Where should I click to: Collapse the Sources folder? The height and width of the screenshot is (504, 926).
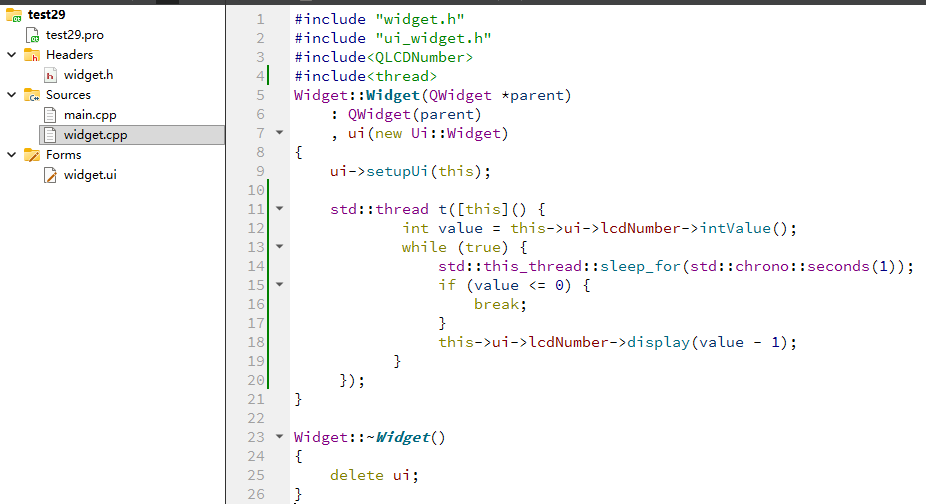tap(11, 95)
